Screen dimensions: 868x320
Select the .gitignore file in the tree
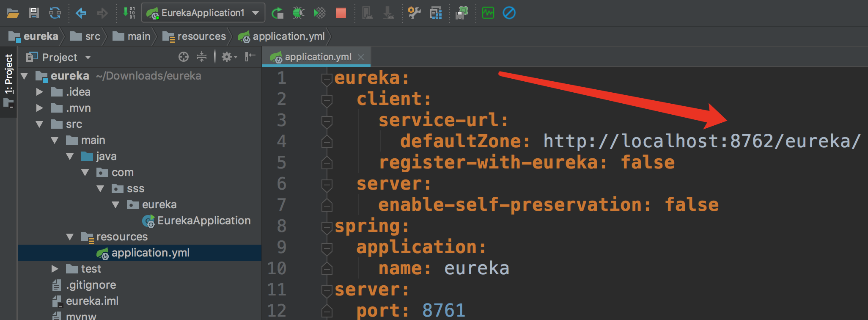(91, 285)
